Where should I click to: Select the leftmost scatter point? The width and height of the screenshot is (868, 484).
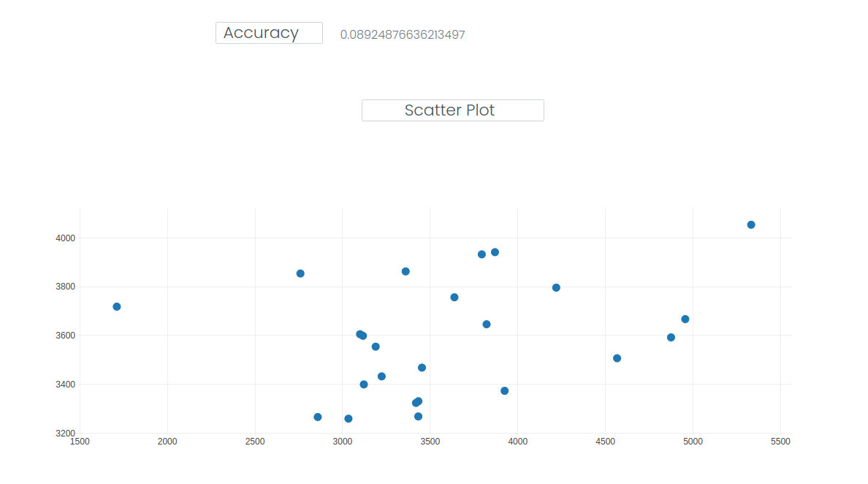pyautogui.click(x=117, y=306)
